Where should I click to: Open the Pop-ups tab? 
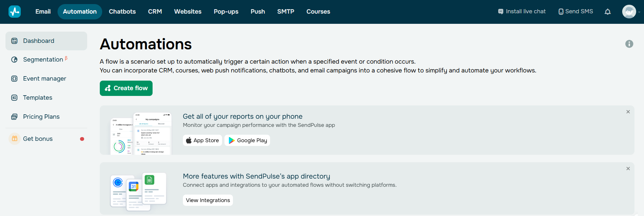click(226, 12)
